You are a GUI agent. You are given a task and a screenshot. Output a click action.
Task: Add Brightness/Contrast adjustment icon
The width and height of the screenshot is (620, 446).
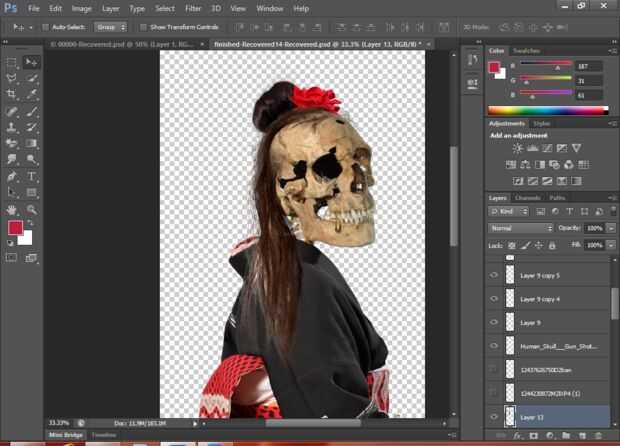(517, 148)
